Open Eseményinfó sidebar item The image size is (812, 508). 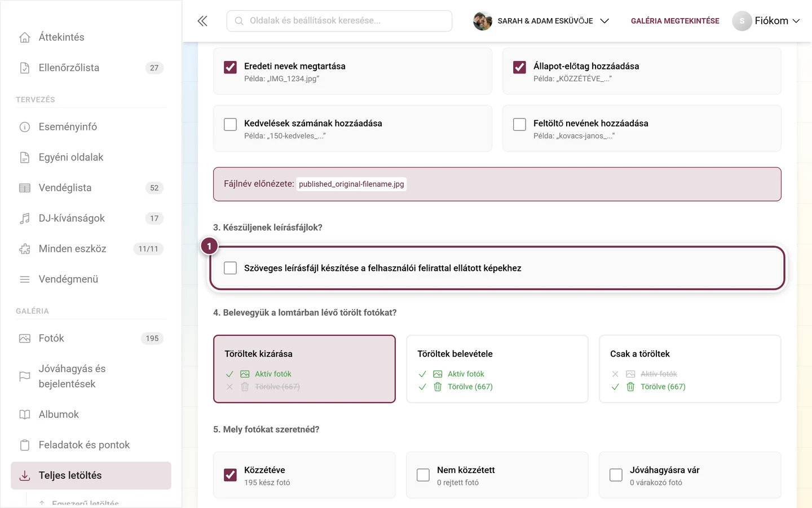(91, 127)
